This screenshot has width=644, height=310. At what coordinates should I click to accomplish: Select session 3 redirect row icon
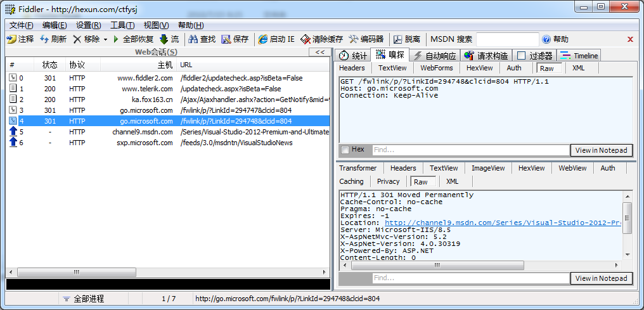click(x=13, y=110)
